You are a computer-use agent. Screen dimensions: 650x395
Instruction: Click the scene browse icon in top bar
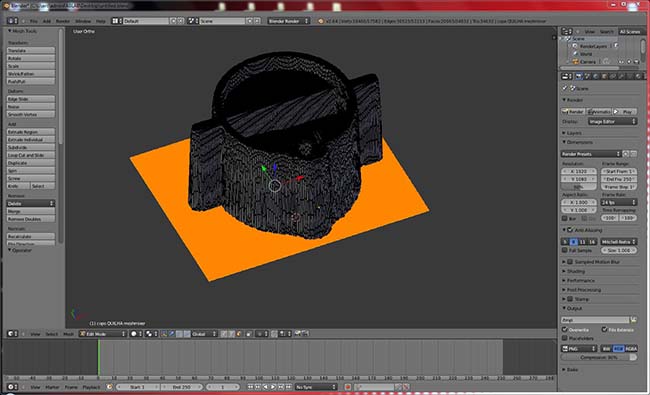tap(192, 21)
